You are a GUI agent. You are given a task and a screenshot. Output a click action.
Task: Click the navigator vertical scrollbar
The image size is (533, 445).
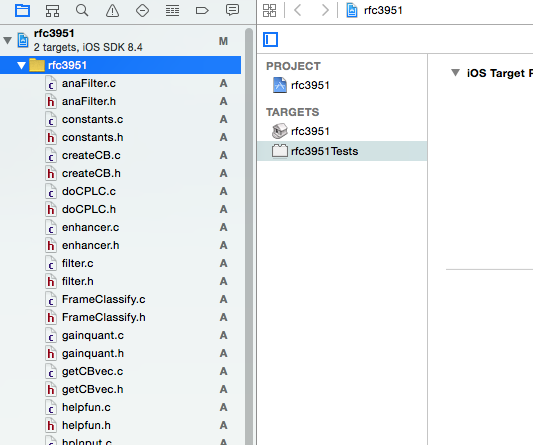[x=248, y=236]
